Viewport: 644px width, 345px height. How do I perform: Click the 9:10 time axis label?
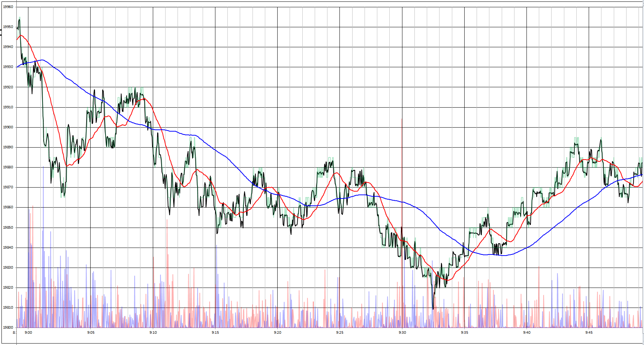coord(153,332)
